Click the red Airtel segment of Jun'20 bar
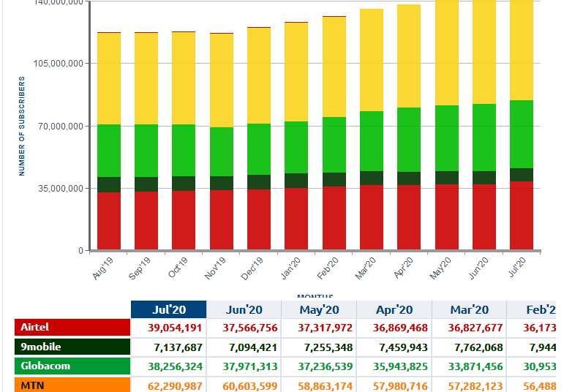This screenshot has width=564, height=392. click(x=484, y=217)
